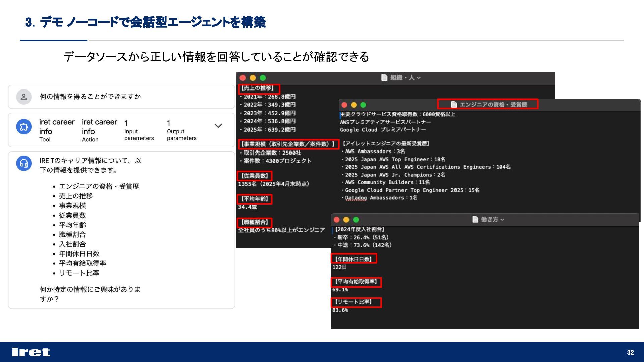Click line 取引先企業数:2500社
The width and height of the screenshot is (644, 362).
[x=270, y=153]
